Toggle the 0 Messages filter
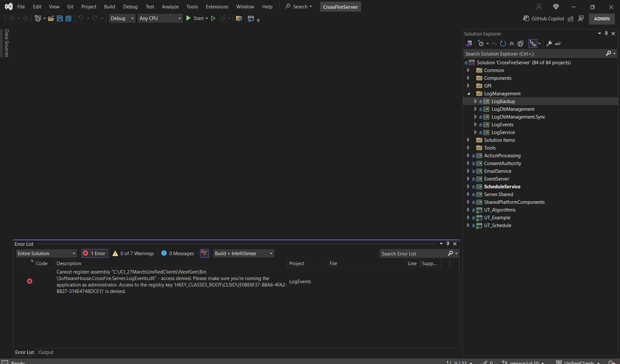This screenshot has width=620, height=364. click(x=178, y=254)
